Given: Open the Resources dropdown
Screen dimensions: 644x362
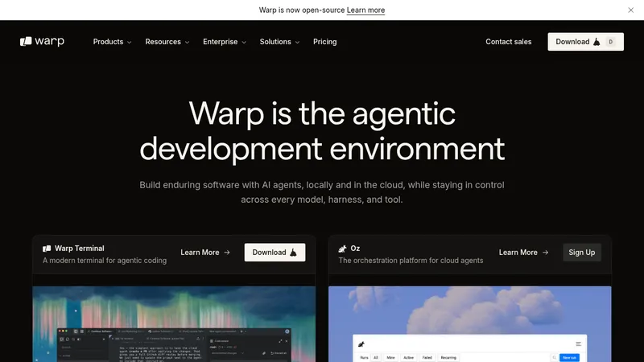Looking at the screenshot, I should click(167, 42).
